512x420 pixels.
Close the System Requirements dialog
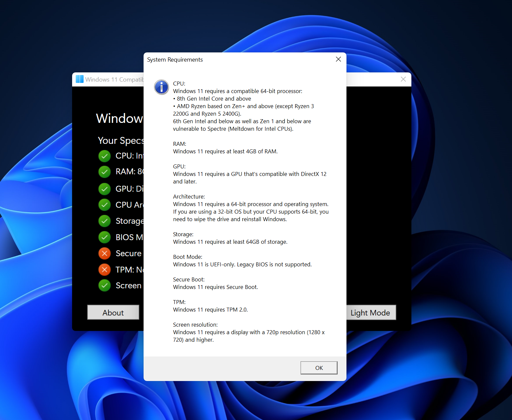(x=338, y=59)
